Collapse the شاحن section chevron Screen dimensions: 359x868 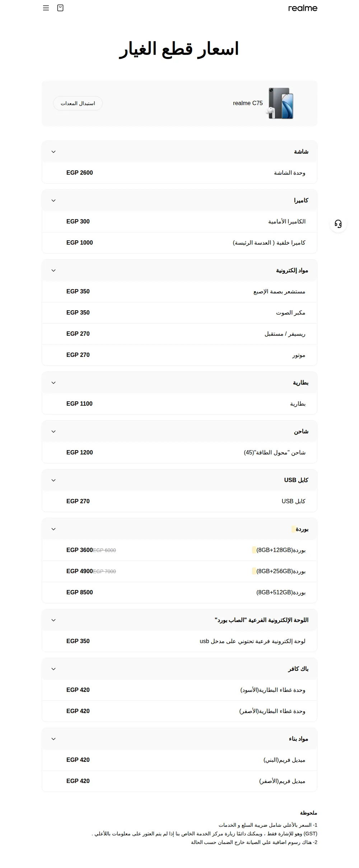pos(53,431)
